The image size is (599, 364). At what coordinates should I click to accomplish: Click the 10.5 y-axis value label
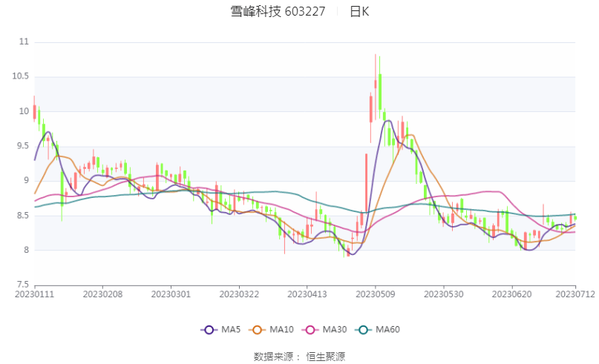(x=21, y=76)
